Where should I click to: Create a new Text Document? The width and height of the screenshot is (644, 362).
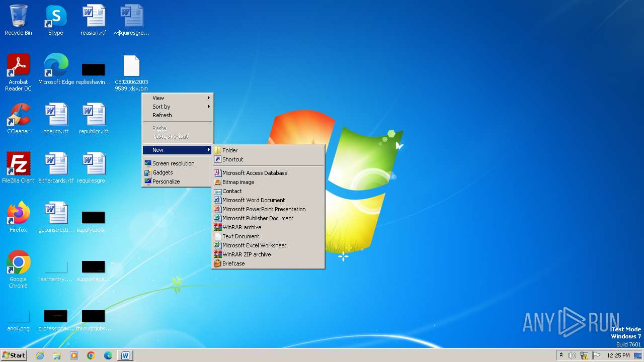pos(268,236)
